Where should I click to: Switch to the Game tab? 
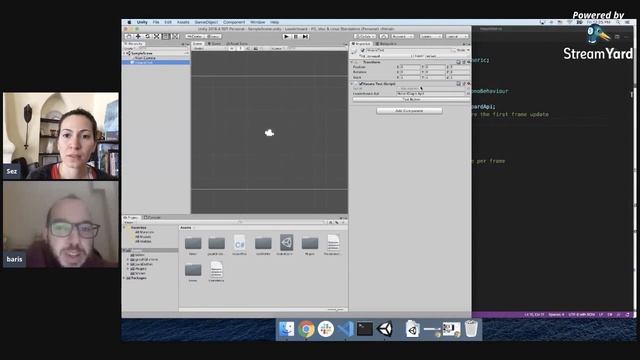click(214, 44)
